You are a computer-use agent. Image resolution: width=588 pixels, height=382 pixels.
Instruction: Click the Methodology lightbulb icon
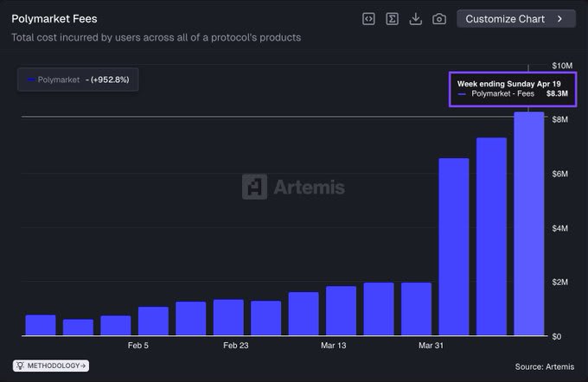click(19, 366)
